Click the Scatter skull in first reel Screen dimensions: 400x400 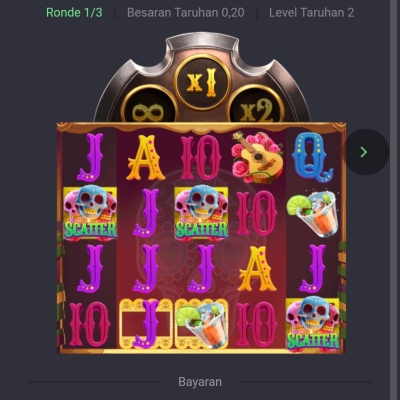tap(90, 213)
